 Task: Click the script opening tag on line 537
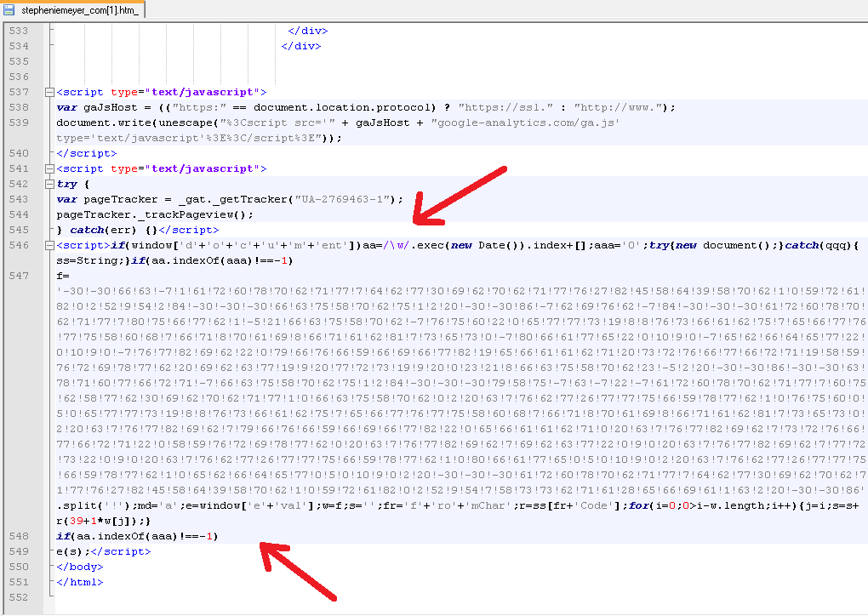tap(162, 93)
